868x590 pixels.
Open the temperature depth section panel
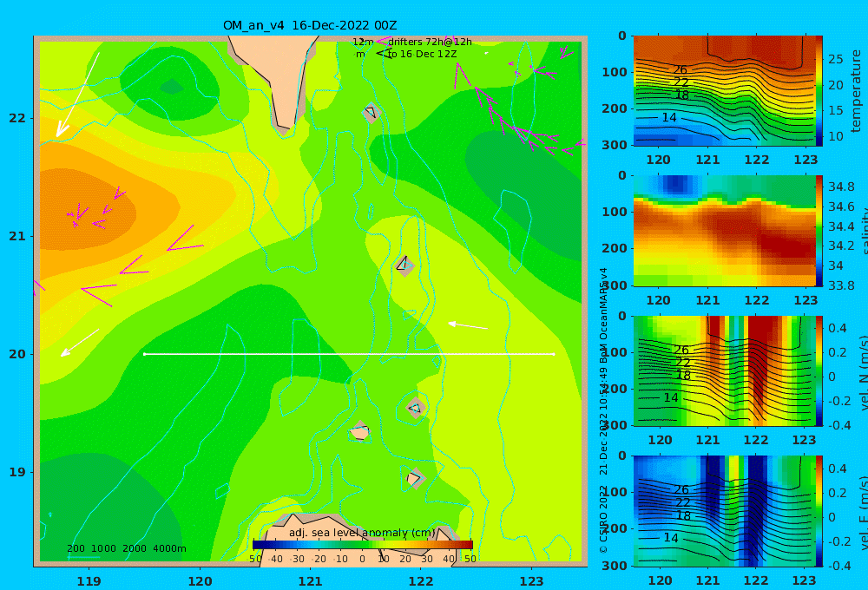tap(725, 91)
